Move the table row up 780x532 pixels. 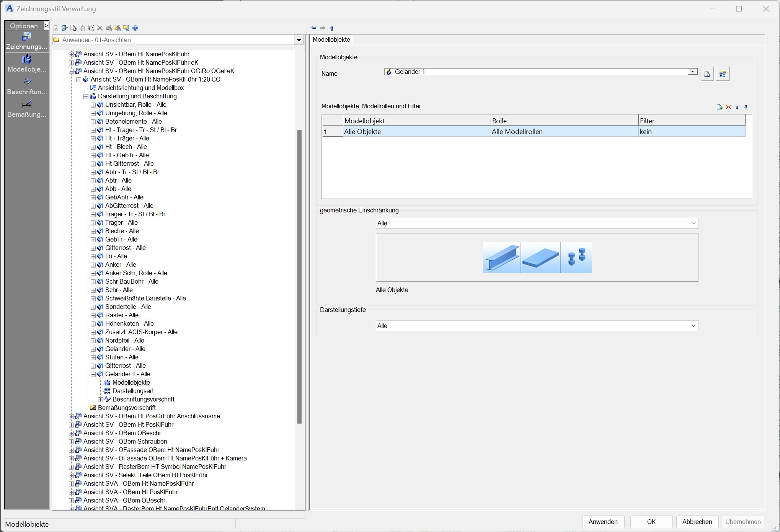click(x=737, y=107)
